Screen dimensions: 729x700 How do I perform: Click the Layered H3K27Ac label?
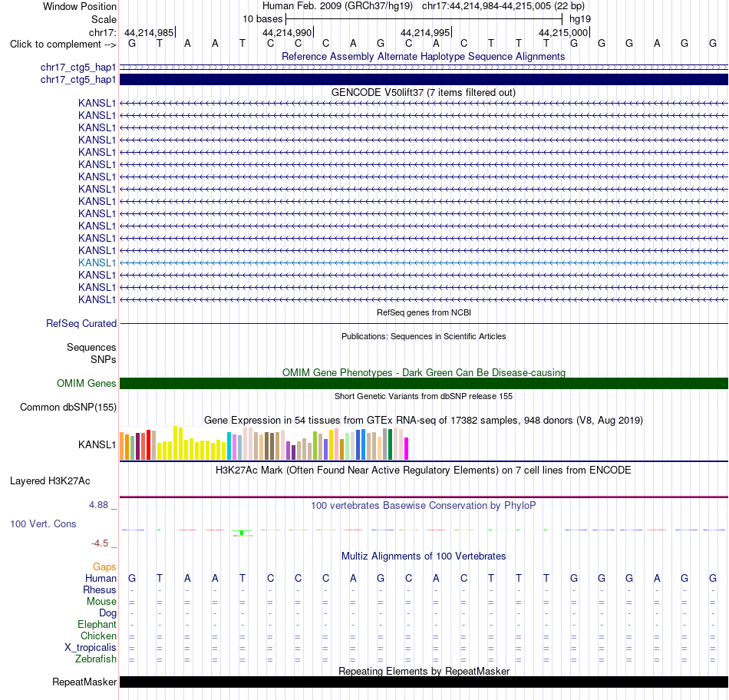pos(50,481)
